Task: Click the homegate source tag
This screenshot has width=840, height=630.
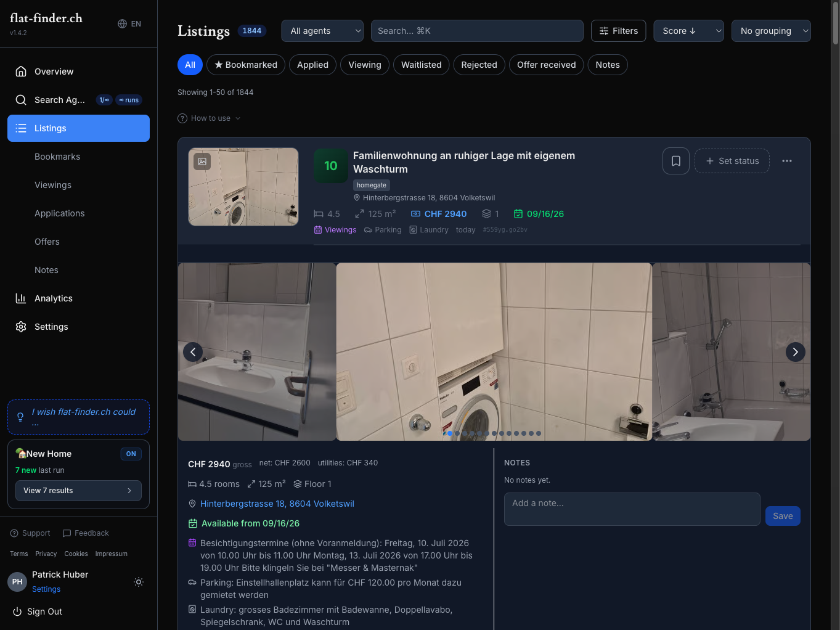Action: tap(372, 185)
